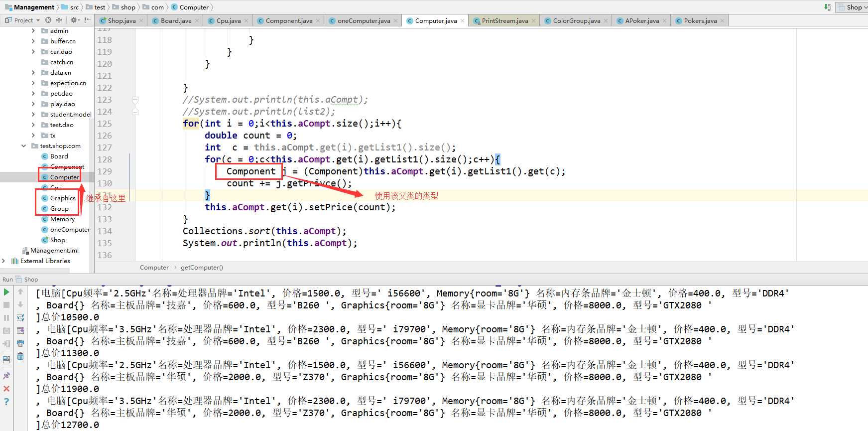868x431 pixels.
Task: Pin the Run tab with the pin icon
Action: click(6, 375)
